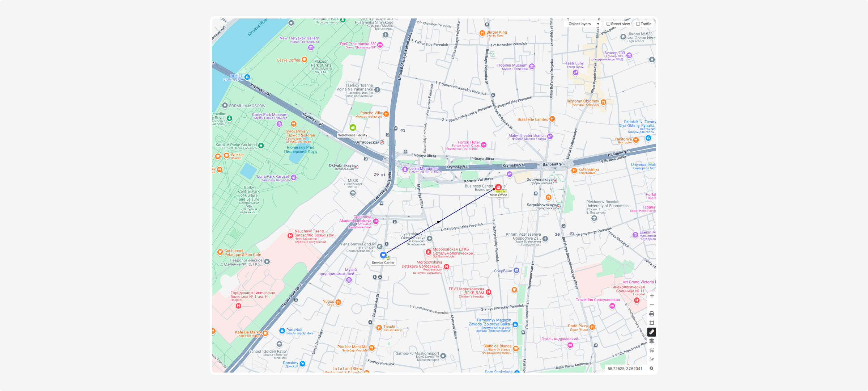
Task: Click the Service Center blue marker
Action: click(383, 255)
